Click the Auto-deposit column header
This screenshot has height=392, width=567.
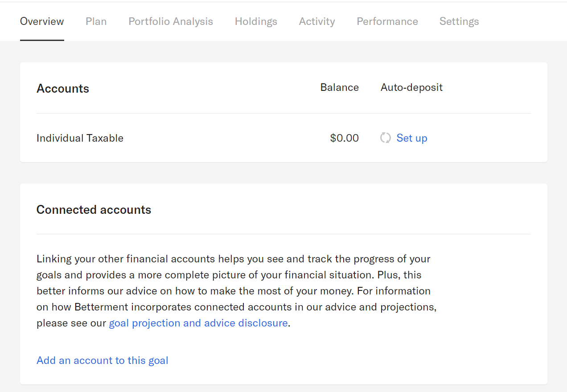point(411,87)
